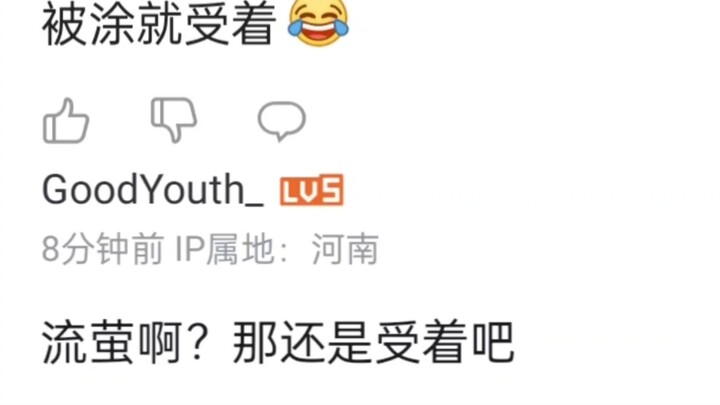Viewport: 720px width, 405px height.
Task: Click the phrase 那还是受着吧
Action: 373,343
